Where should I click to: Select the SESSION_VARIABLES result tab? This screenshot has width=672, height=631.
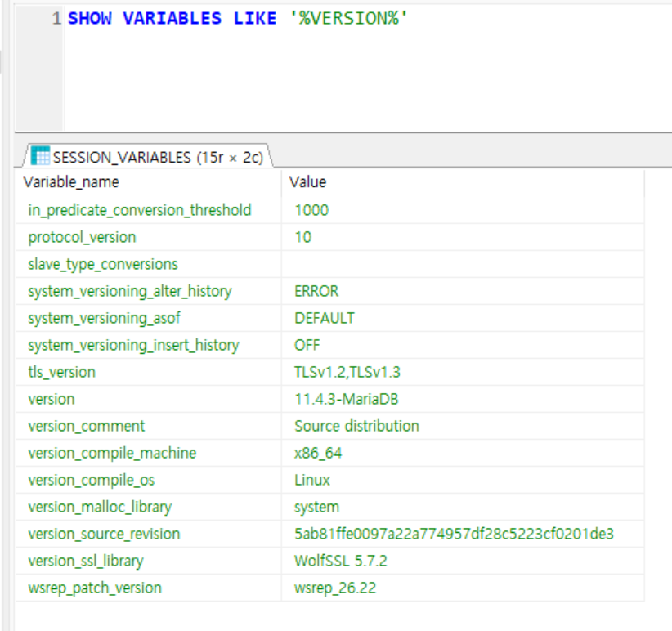[148, 156]
